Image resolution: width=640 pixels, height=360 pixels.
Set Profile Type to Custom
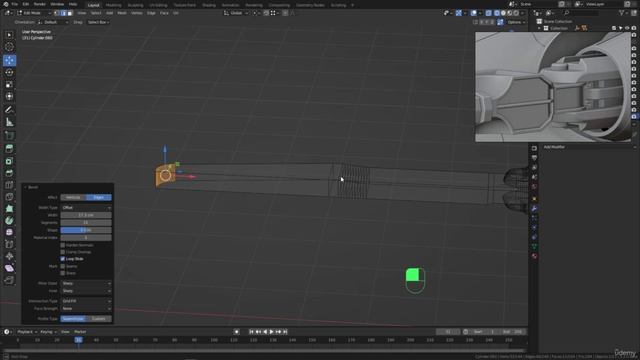[x=99, y=319]
